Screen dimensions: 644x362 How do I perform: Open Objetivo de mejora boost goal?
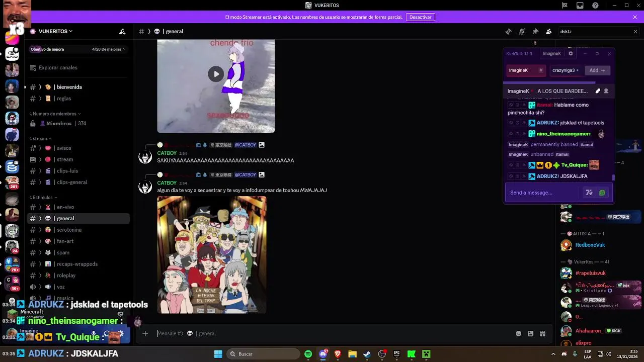click(78, 49)
